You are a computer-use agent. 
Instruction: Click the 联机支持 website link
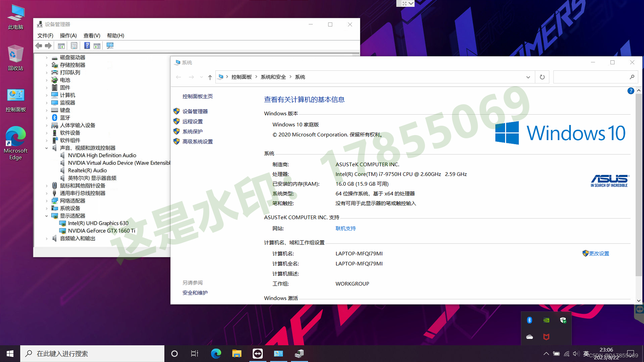pos(346,228)
